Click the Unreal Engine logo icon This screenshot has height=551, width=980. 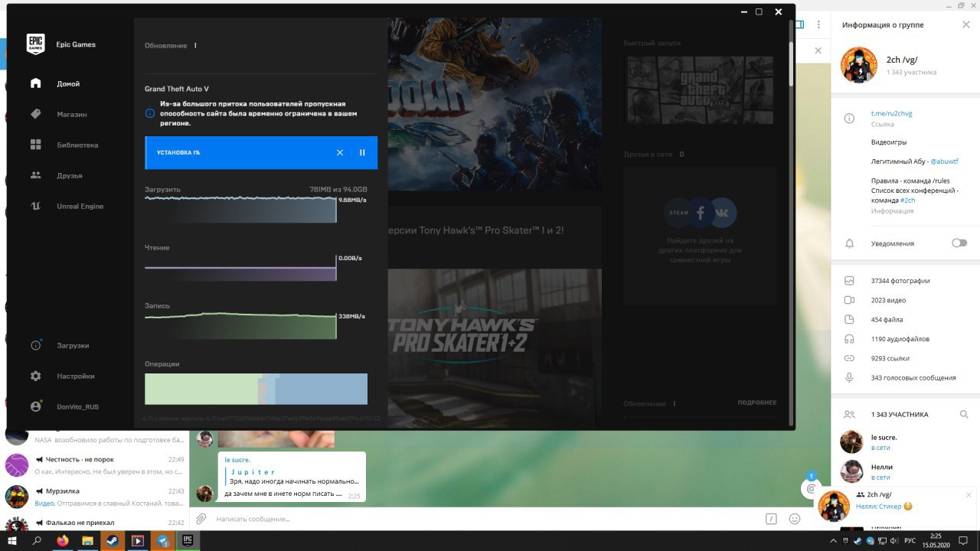click(x=35, y=206)
